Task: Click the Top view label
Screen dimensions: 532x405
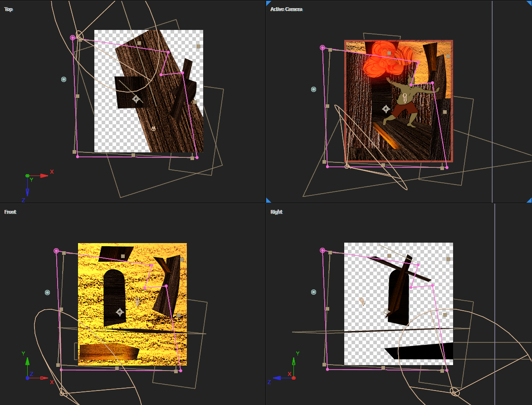Action: (x=9, y=9)
